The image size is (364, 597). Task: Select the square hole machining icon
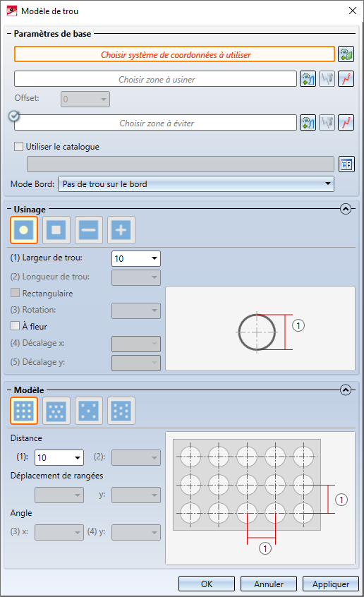click(56, 230)
